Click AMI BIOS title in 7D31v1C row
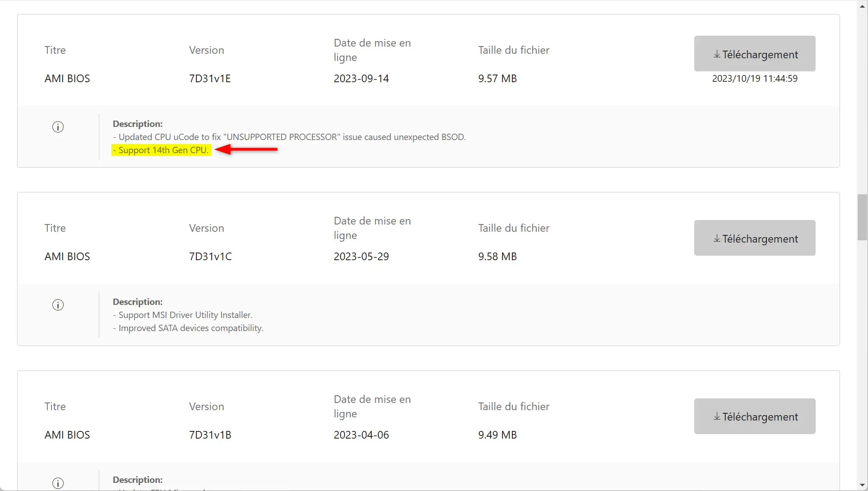Screen dimensions: 868x491 coord(67,257)
